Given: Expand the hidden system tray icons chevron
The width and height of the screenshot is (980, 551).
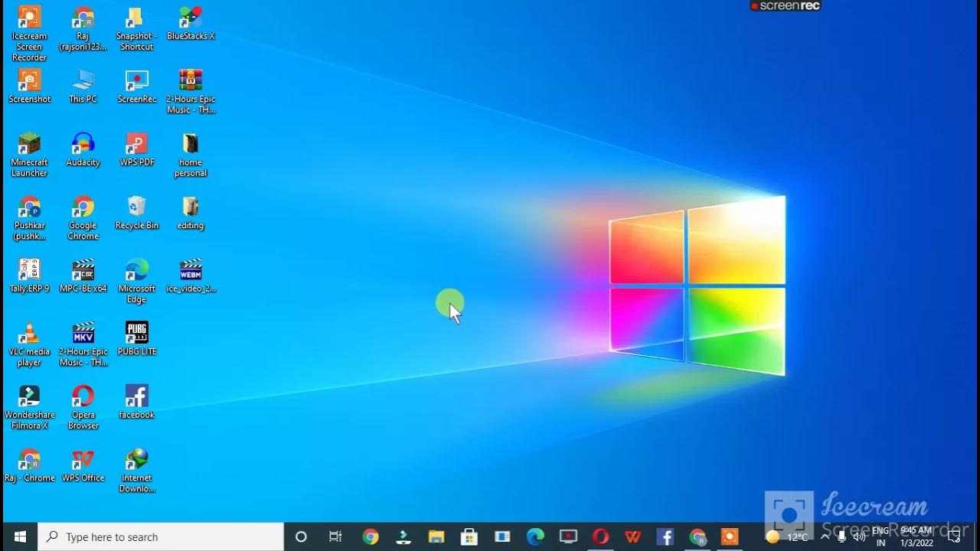Looking at the screenshot, I should tap(825, 537).
